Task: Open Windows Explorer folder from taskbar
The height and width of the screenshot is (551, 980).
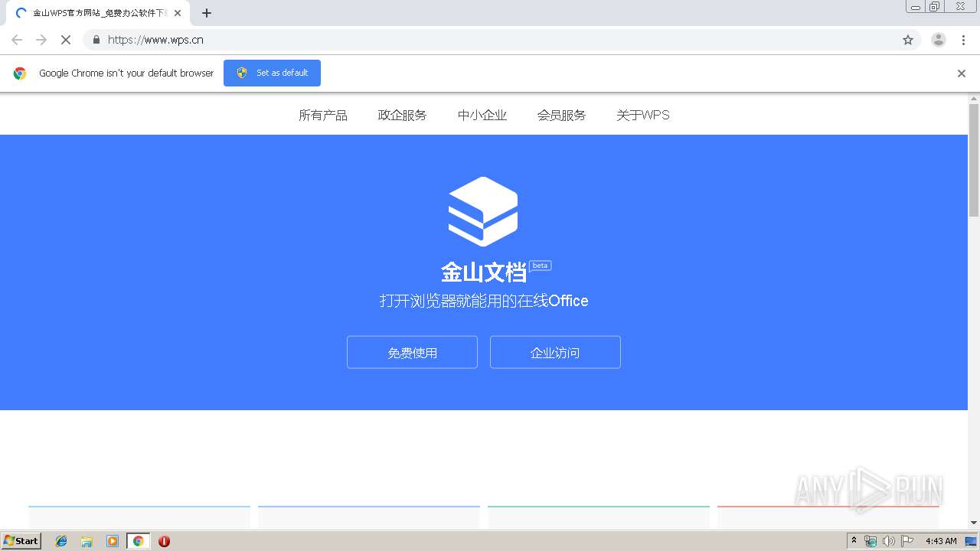Action: pos(87,541)
